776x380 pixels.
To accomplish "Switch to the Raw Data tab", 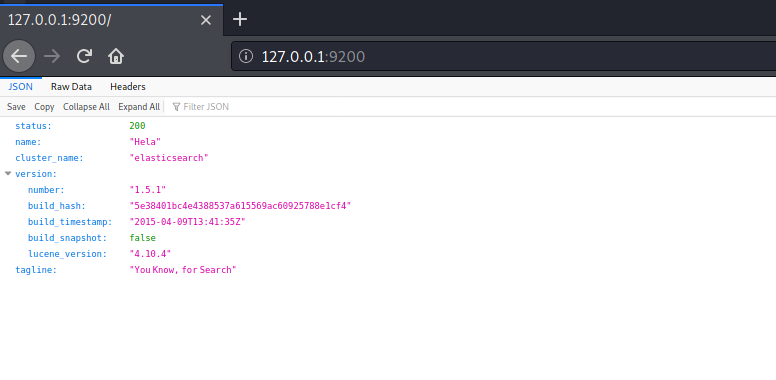I will pos(71,87).
